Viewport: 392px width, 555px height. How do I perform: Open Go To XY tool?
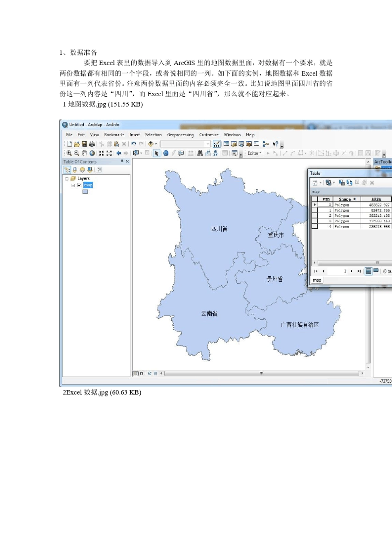(x=215, y=153)
